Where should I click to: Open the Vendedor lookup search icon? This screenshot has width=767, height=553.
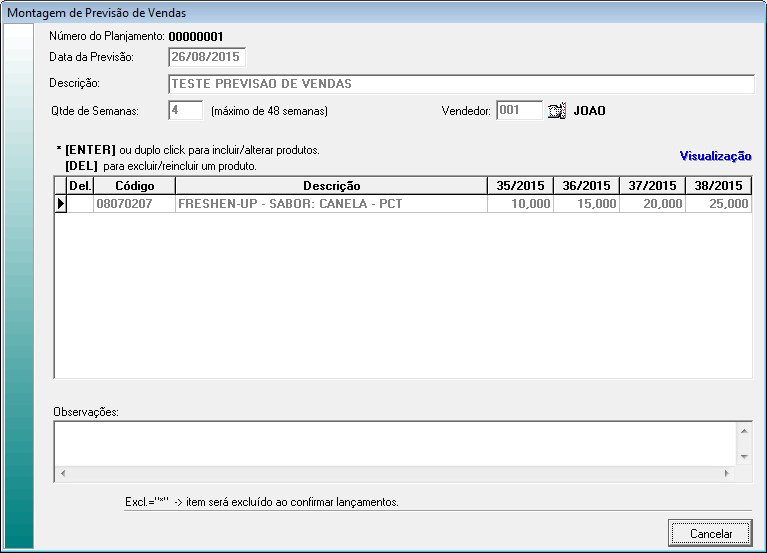(557, 111)
